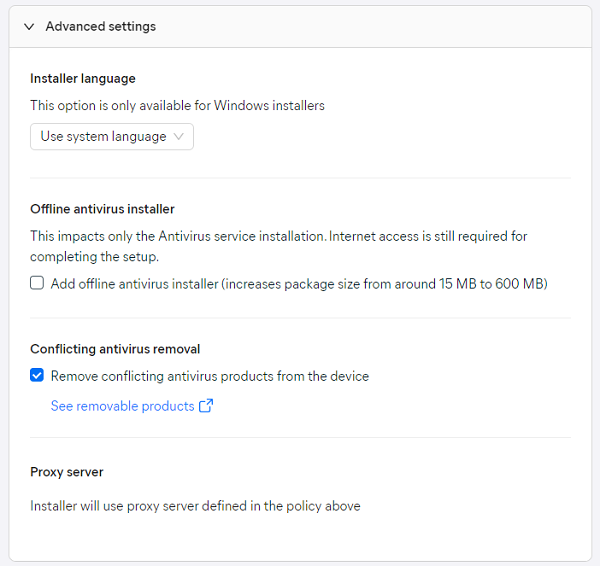Click the proxy server policy description text
This screenshot has width=600, height=566.
point(195,506)
